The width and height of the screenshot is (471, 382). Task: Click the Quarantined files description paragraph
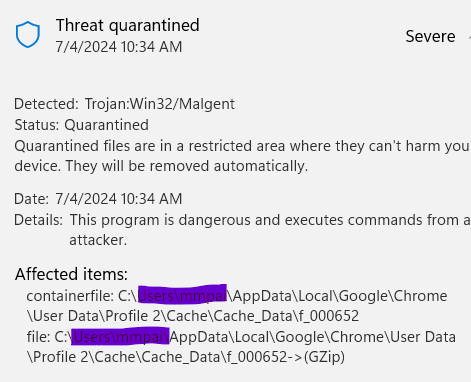point(242,156)
